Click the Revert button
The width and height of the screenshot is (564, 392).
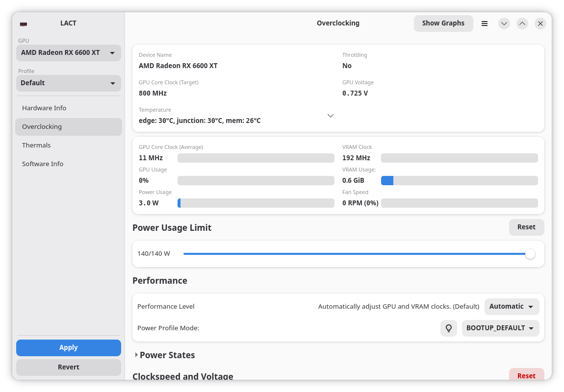tap(68, 367)
